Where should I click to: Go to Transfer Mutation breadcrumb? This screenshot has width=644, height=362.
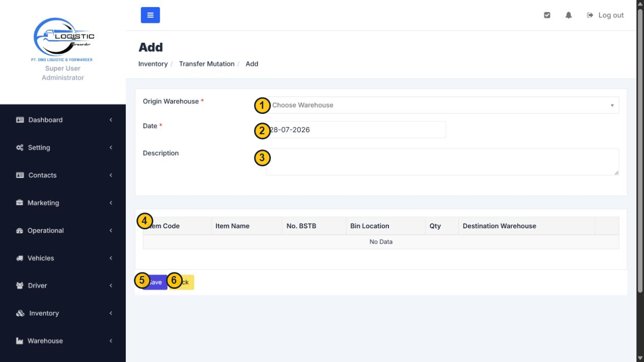[x=207, y=64]
